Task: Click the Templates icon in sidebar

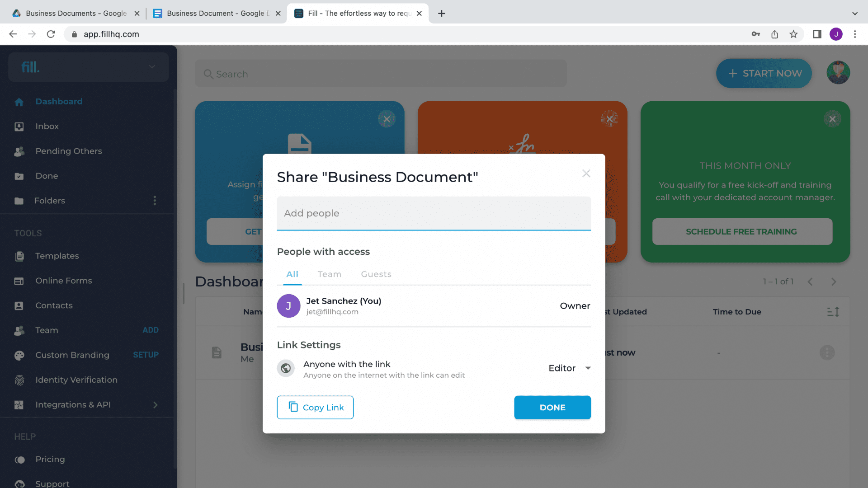Action: [20, 256]
